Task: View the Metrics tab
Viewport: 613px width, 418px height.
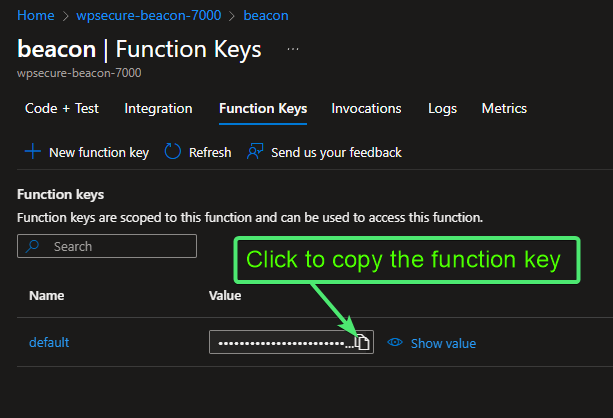Action: (x=504, y=108)
